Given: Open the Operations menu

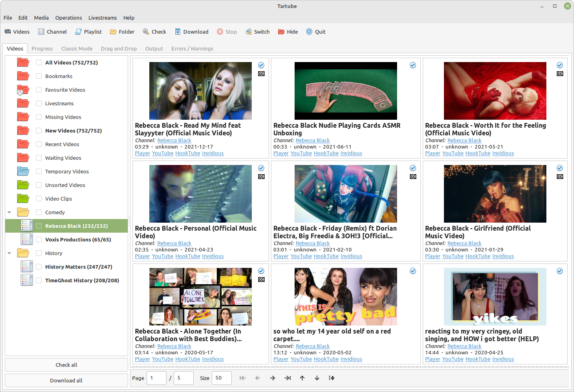Looking at the screenshot, I should coord(68,18).
